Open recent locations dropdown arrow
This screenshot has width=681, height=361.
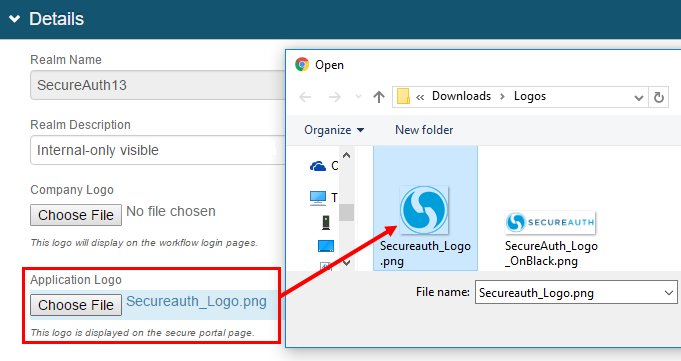(358, 96)
